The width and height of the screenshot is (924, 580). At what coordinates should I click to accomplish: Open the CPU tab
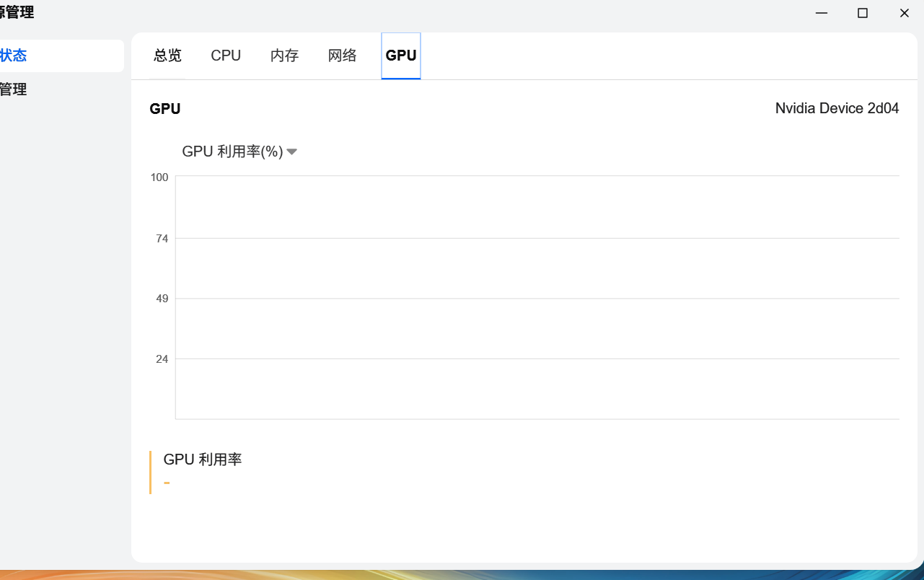click(x=226, y=56)
